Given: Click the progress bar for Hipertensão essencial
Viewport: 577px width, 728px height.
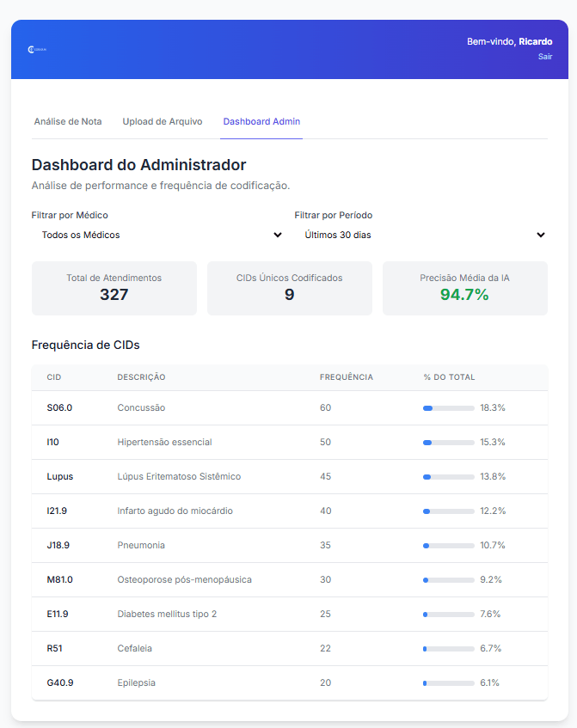Looking at the screenshot, I should 448,443.
